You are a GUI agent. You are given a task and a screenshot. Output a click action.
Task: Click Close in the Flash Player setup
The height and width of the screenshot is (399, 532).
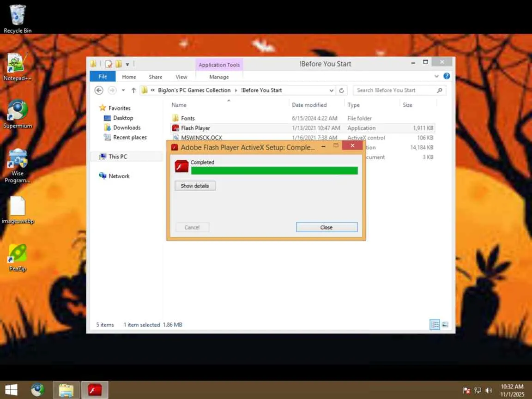327,227
